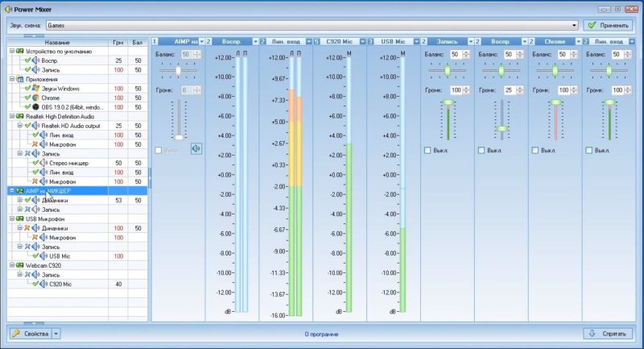
Task: Click the speaker icon beside Realtek HD Audio output
Action: tap(35, 126)
